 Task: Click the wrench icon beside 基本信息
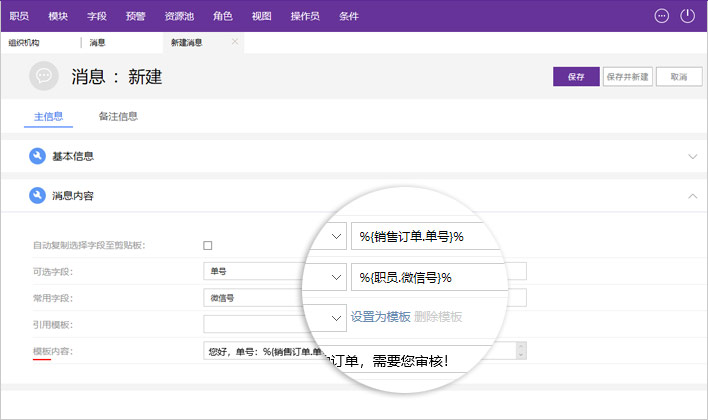[38, 157]
